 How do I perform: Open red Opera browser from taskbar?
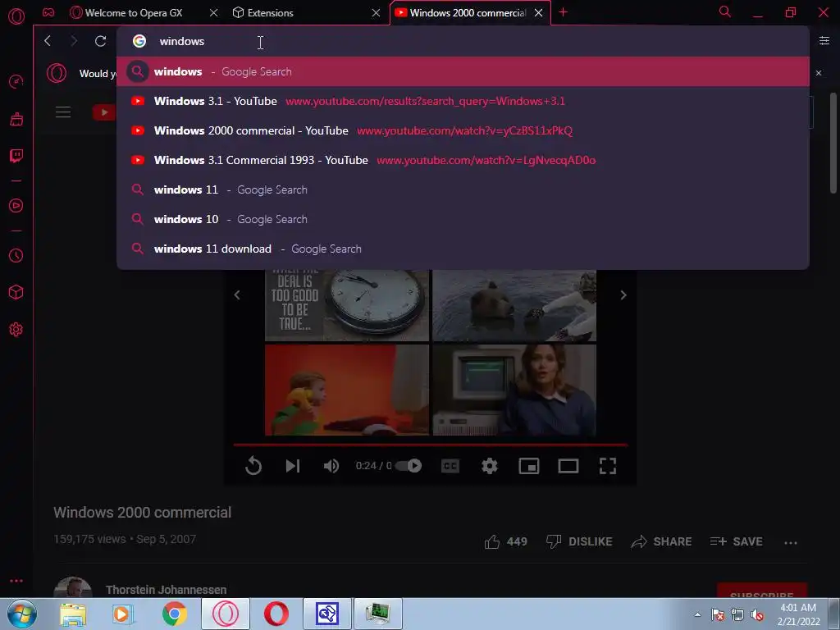click(276, 614)
